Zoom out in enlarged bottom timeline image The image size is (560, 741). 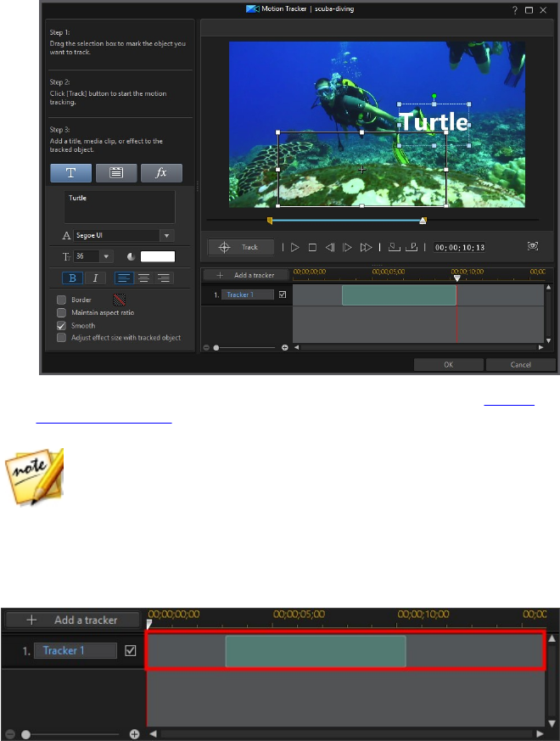coord(10,735)
